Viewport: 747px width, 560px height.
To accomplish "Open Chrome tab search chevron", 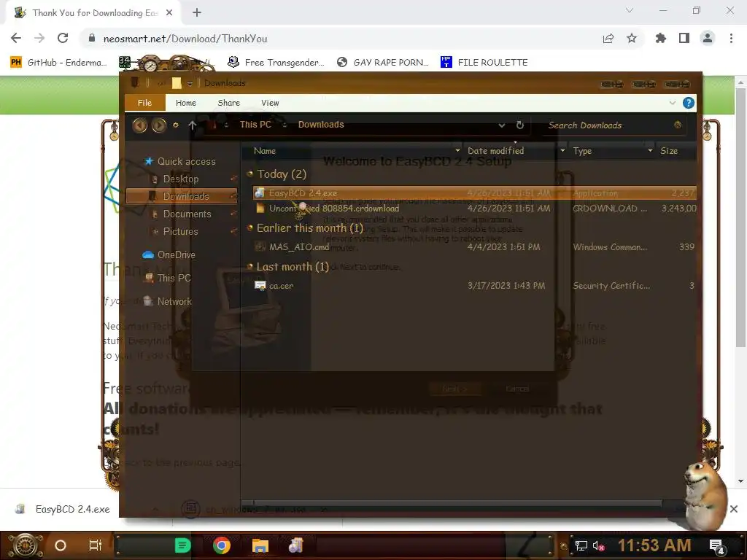I will (630, 10).
